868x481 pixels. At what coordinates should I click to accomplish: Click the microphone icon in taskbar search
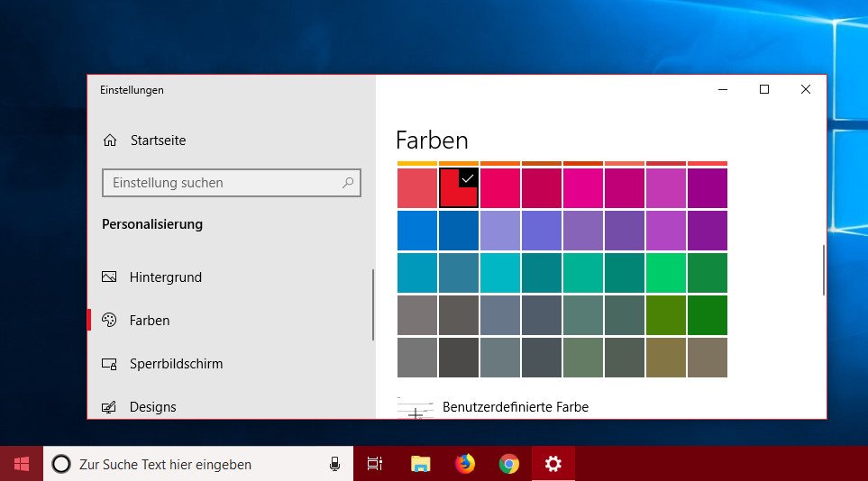point(334,464)
